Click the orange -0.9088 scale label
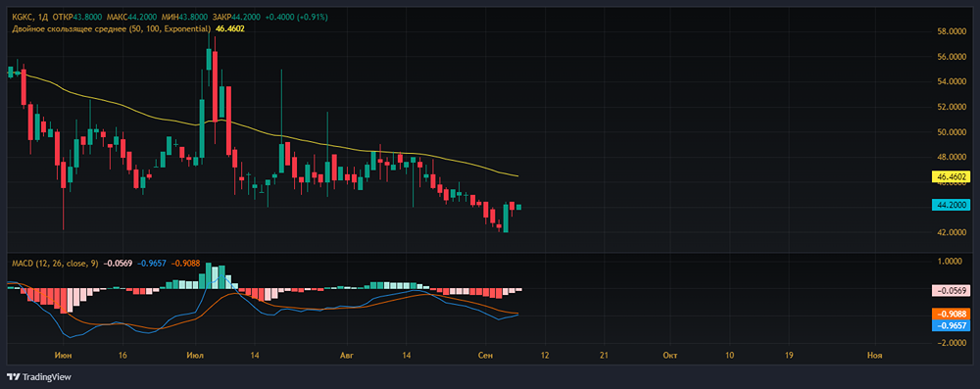This screenshot has height=389, width=980. (952, 314)
